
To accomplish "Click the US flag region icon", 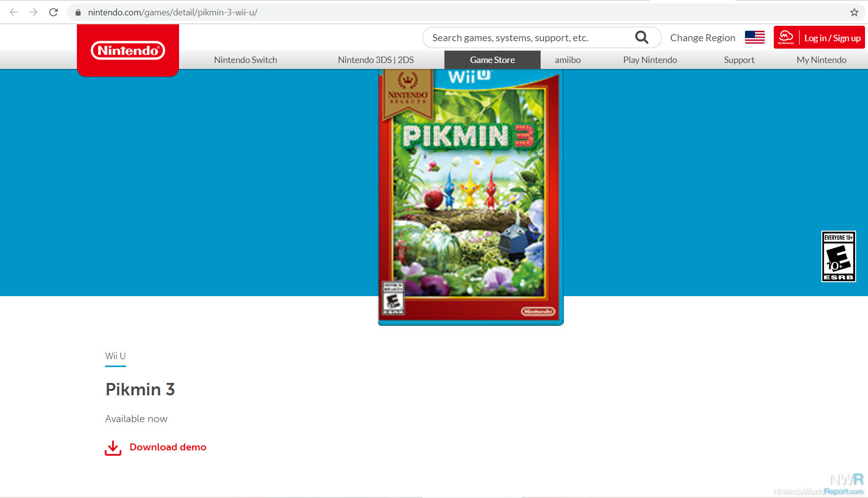I will [x=755, y=37].
